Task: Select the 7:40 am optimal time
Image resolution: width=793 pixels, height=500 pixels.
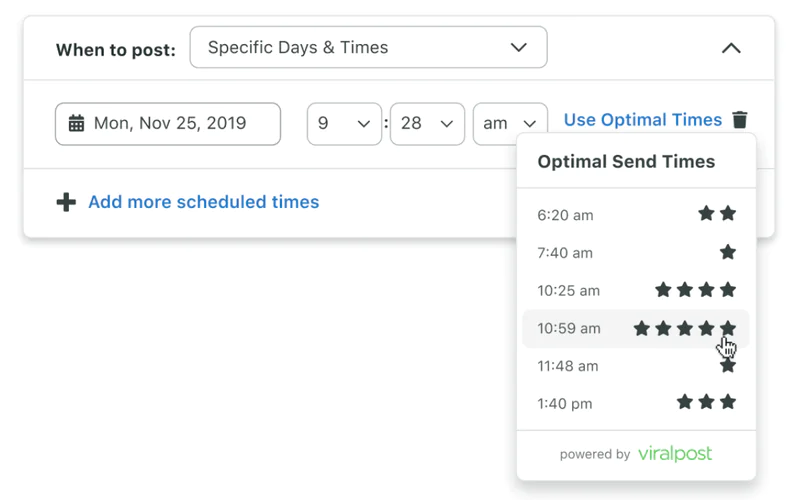Action: pyautogui.click(x=636, y=253)
